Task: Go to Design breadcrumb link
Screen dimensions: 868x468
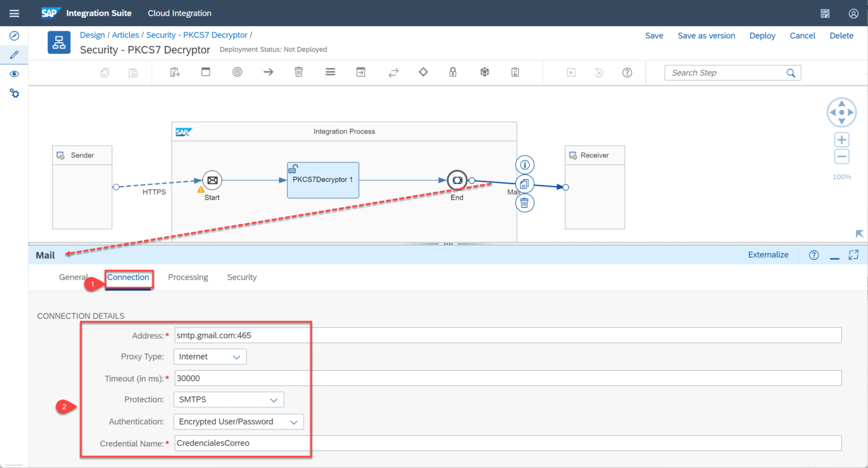Action: point(92,35)
